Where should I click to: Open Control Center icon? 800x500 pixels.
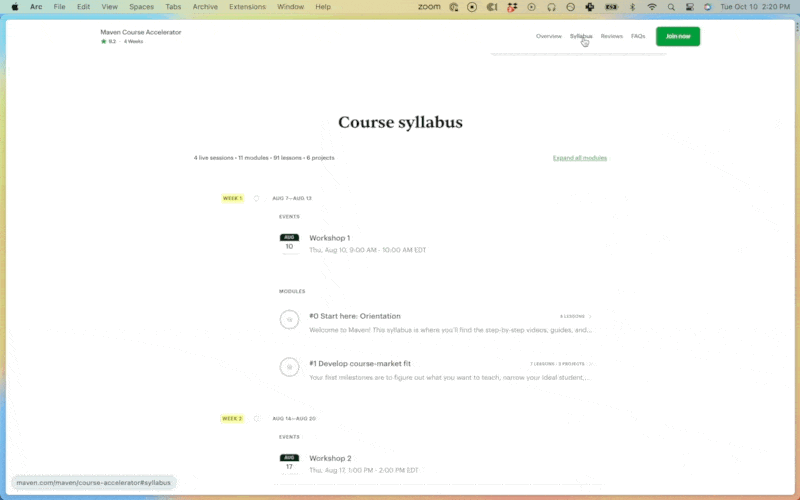pyautogui.click(x=689, y=7)
